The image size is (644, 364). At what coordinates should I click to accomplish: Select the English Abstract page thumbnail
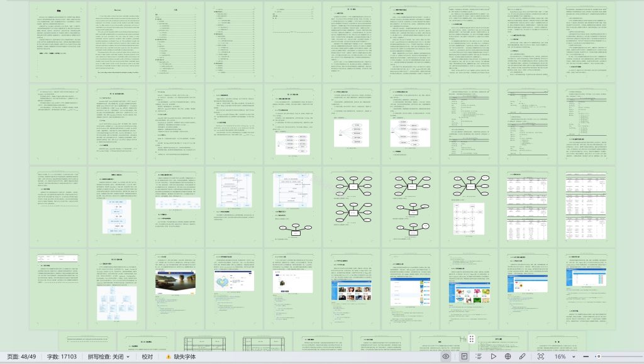tap(116, 42)
